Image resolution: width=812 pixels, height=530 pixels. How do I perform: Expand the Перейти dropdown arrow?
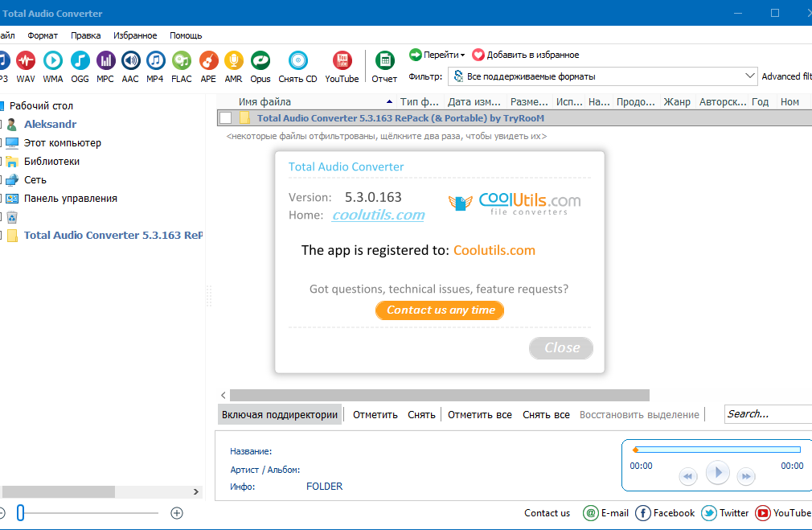pos(462,55)
